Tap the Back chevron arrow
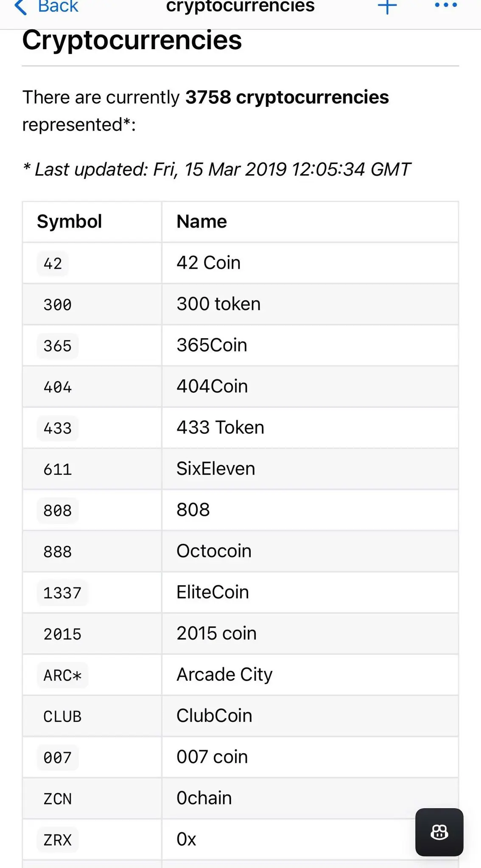 click(x=20, y=7)
